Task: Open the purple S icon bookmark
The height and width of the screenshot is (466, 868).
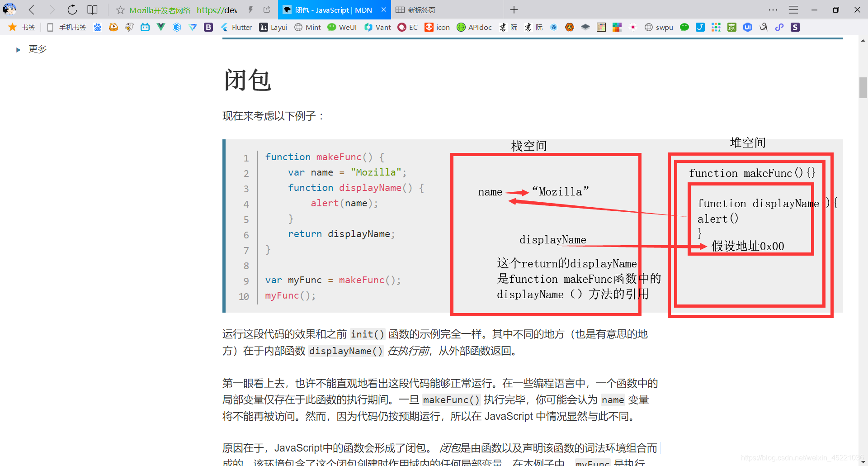Action: coord(795,27)
